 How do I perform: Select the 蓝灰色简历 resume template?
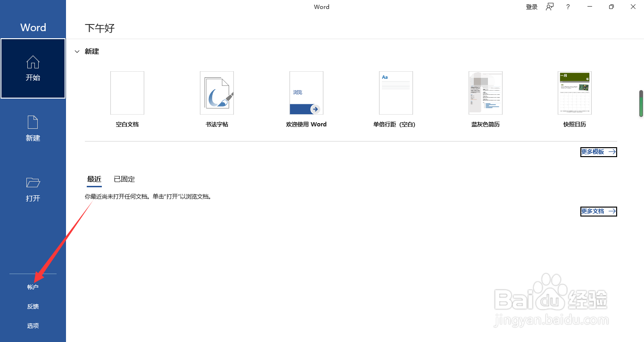486,100
